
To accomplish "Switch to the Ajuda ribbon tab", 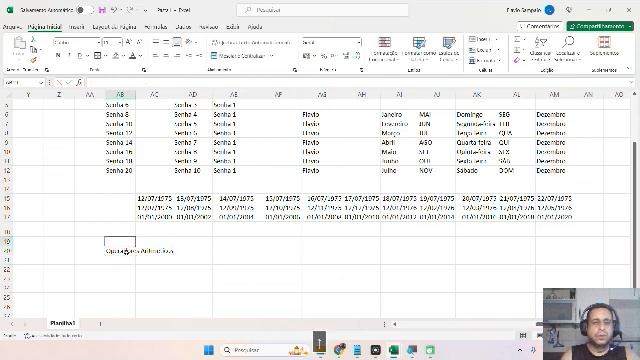I will [255, 27].
